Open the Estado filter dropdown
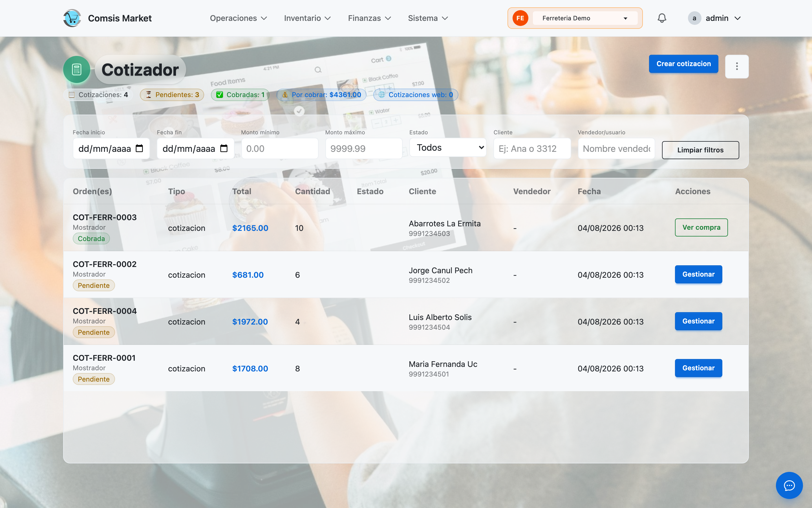 coord(448,148)
